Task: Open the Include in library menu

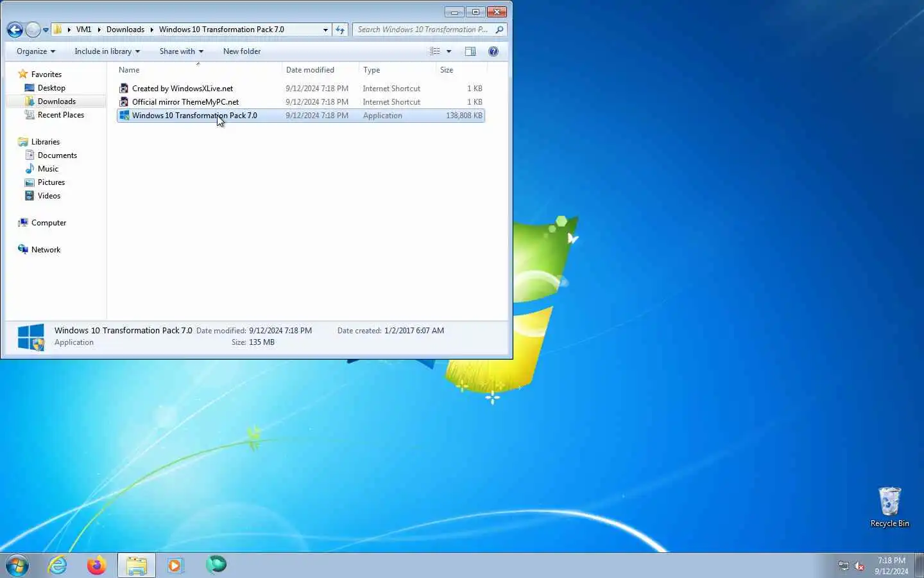Action: 107,51
